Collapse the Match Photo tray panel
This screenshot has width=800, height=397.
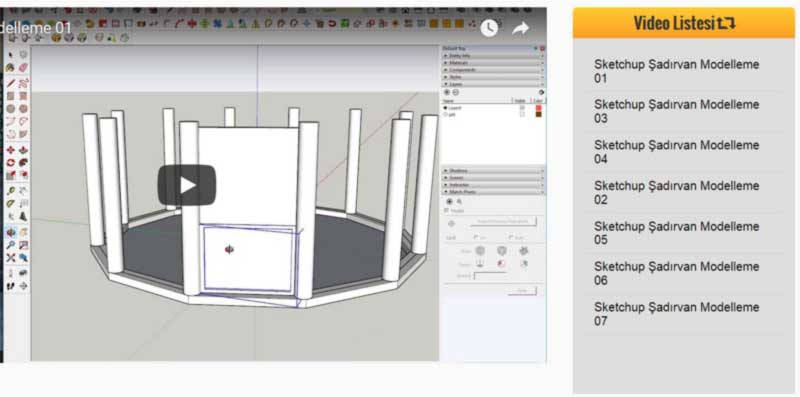(493, 191)
